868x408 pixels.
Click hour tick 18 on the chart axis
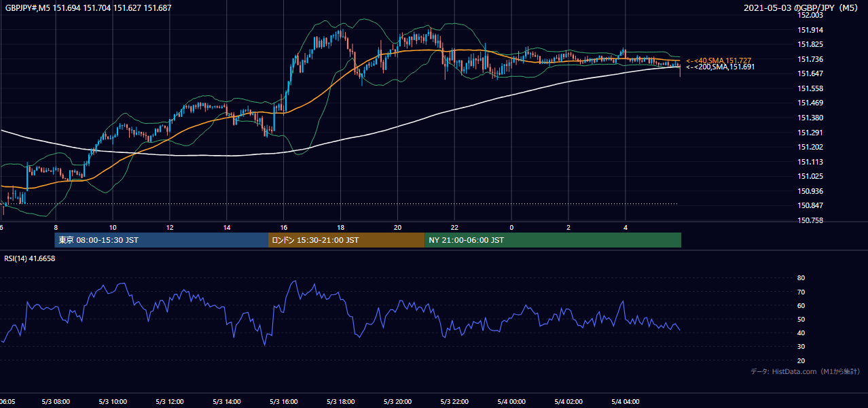point(341,227)
